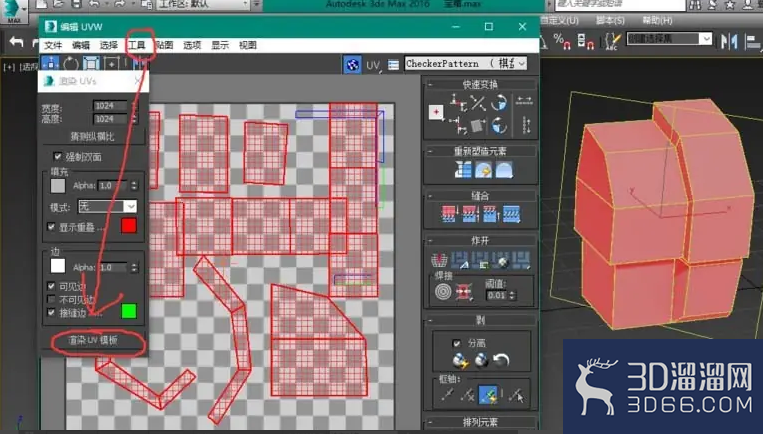Click the 阈值 weld threshold field
Image resolution: width=763 pixels, height=434 pixels.
tap(496, 295)
